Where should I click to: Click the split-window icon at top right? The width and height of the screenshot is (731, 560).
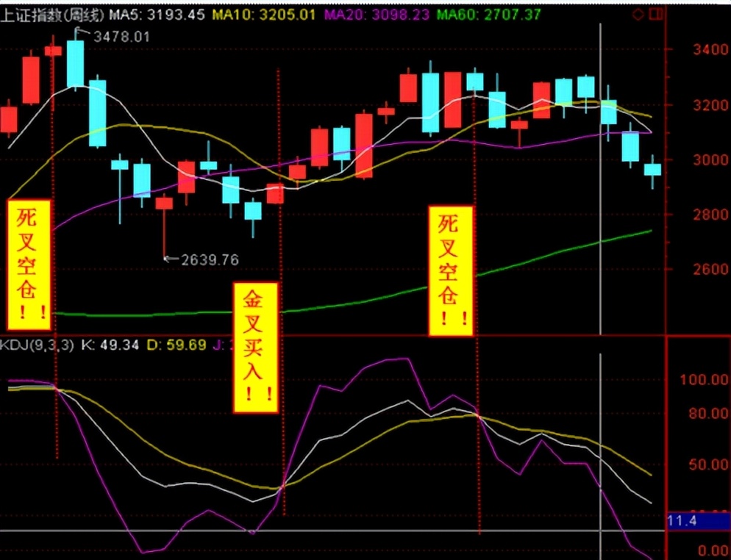coord(655,15)
